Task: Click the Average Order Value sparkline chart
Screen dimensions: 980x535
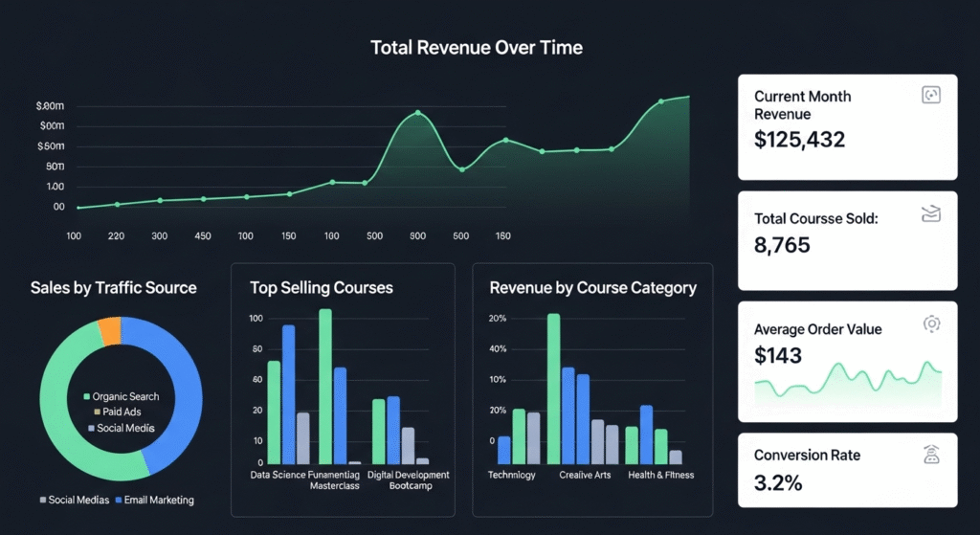Action: (x=848, y=381)
